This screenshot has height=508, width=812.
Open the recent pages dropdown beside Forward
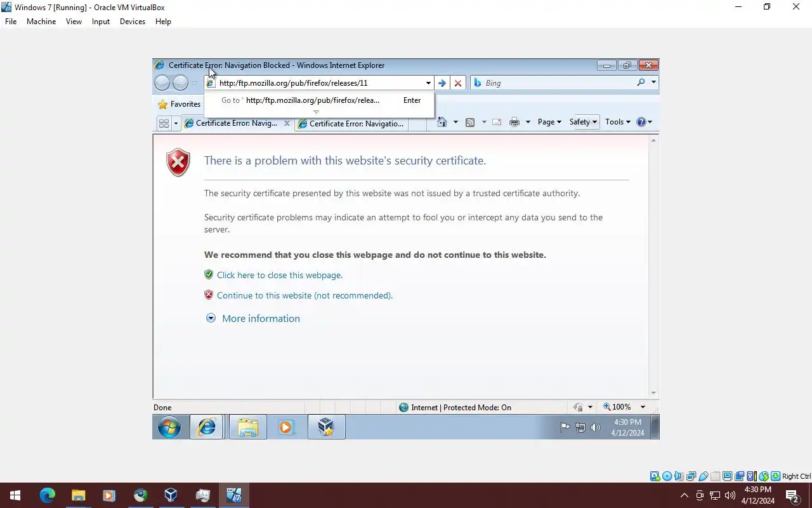click(195, 83)
